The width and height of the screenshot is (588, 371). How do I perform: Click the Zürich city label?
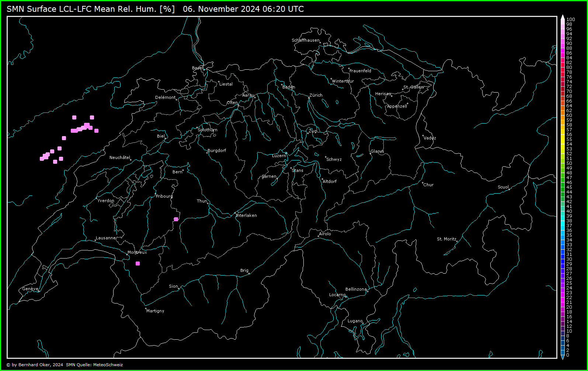316,95
